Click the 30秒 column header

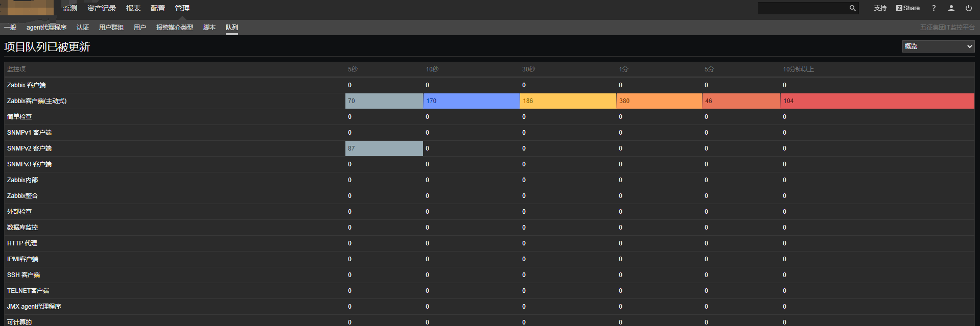pyautogui.click(x=529, y=69)
